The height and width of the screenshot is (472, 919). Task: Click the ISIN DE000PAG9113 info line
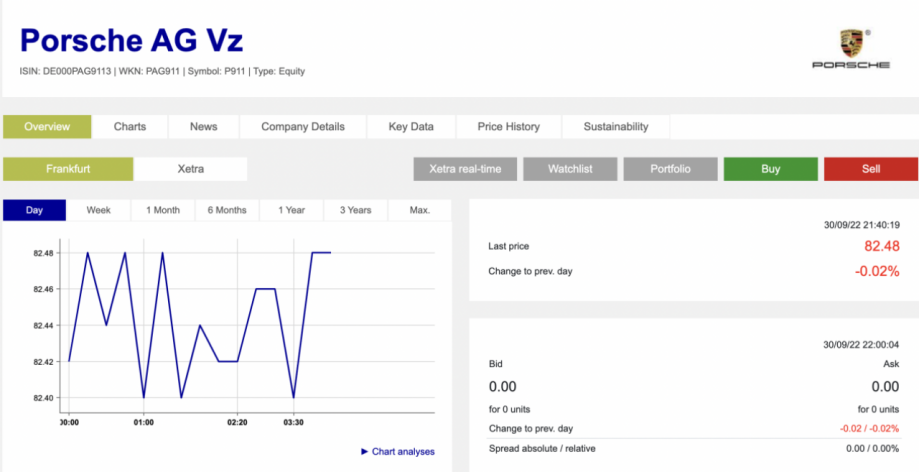click(162, 72)
